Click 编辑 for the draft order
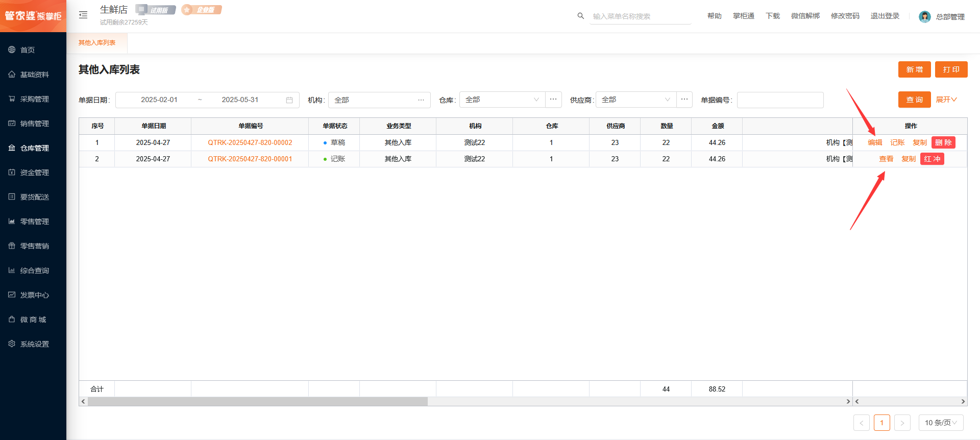The height and width of the screenshot is (440, 980). pos(875,142)
